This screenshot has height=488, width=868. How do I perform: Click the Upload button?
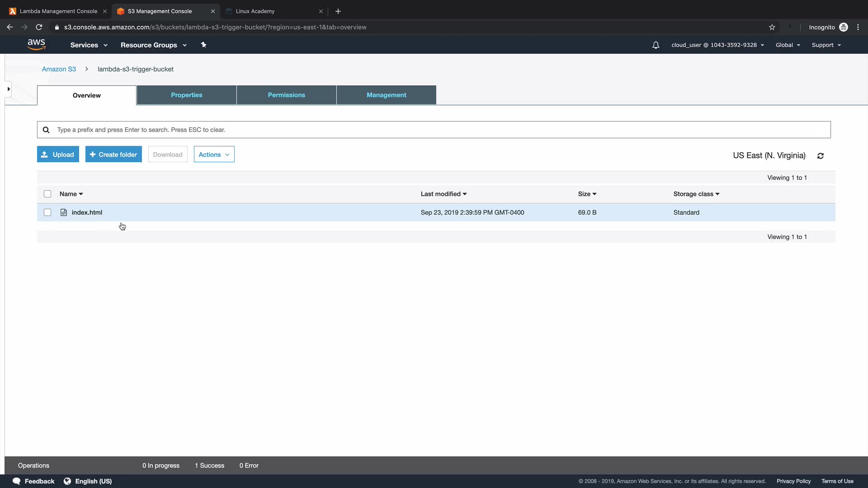[58, 155]
